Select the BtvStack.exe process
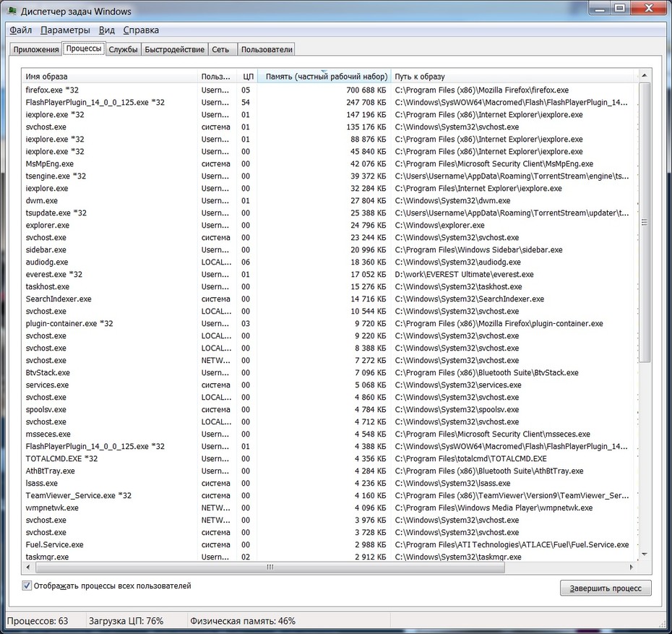The height and width of the screenshot is (634, 672). [329, 372]
